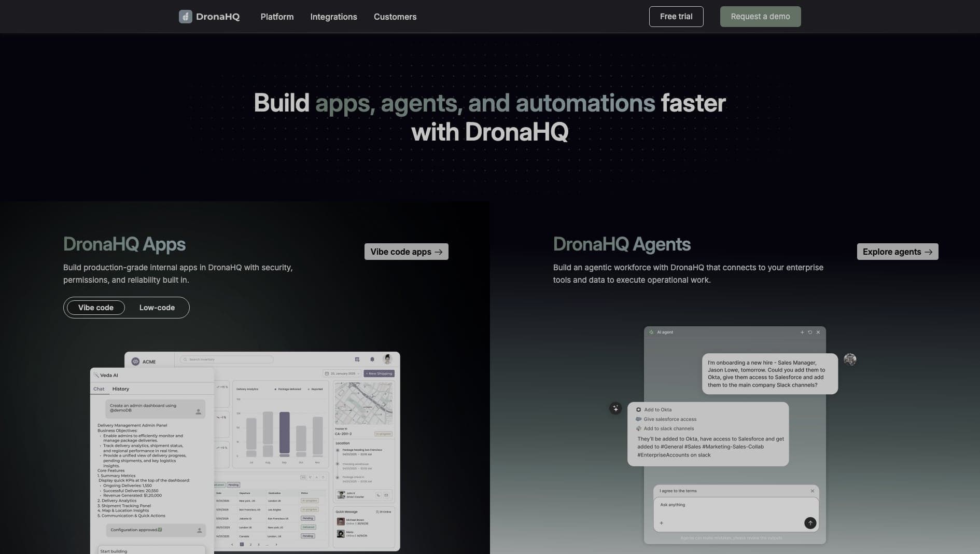Screen dimensions: 980x554
Task: Click the 'DronaHQ Agents' heading
Action: 622,244
